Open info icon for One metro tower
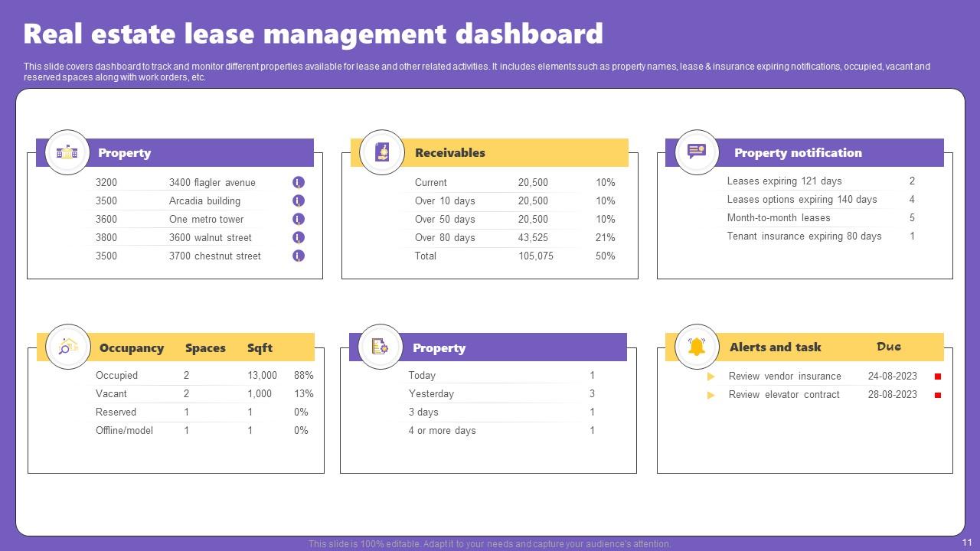Screen dimensions: 980x551 pyautogui.click(x=299, y=219)
